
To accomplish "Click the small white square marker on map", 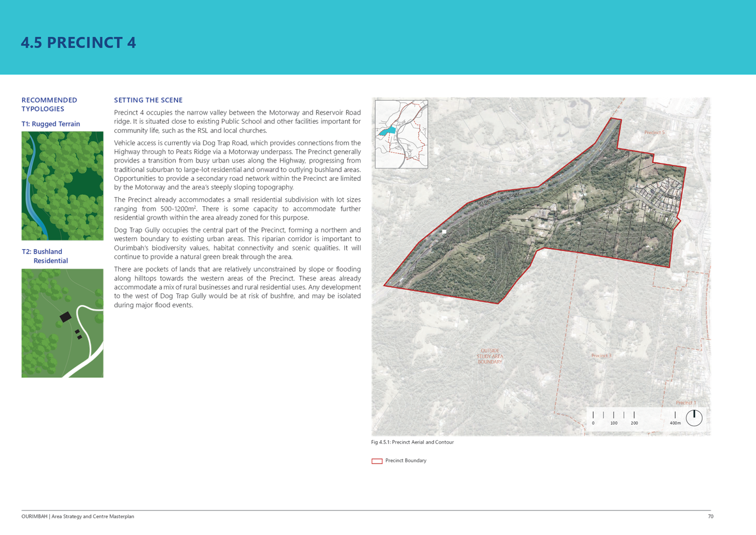I will tap(444, 231).
